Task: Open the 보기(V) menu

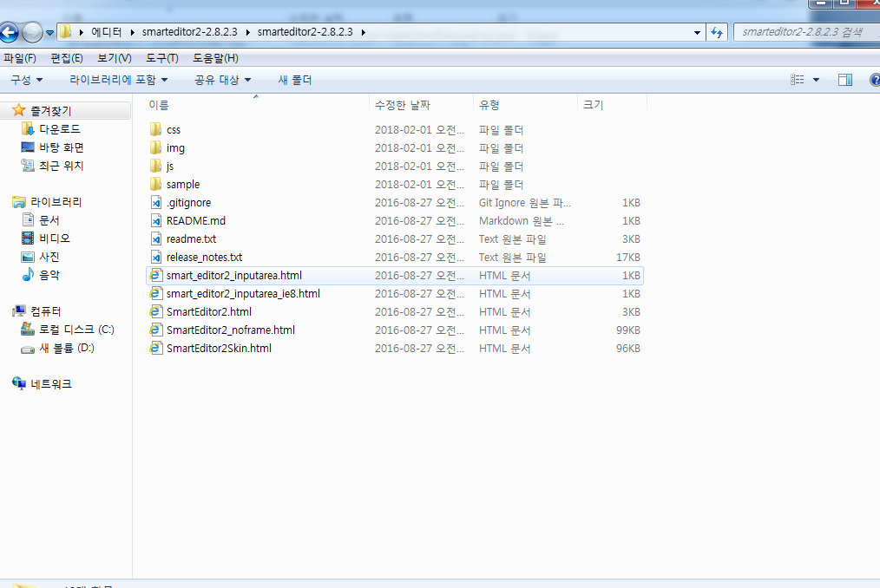Action: pos(115,58)
